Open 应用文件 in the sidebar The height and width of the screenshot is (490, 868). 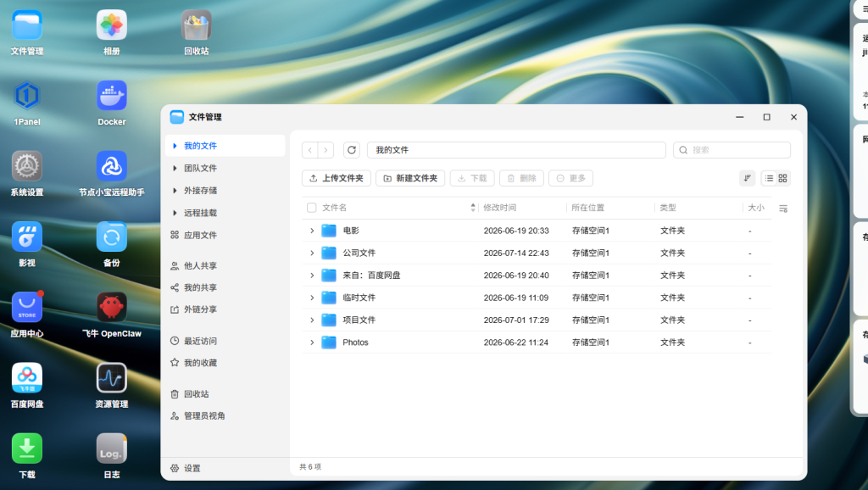point(225,236)
